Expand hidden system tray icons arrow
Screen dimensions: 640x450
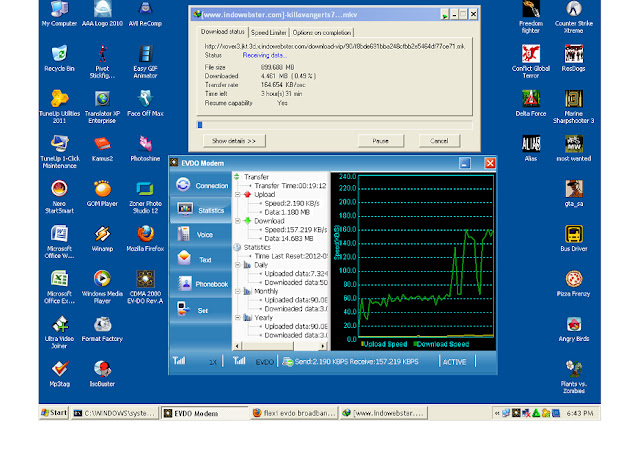(497, 413)
